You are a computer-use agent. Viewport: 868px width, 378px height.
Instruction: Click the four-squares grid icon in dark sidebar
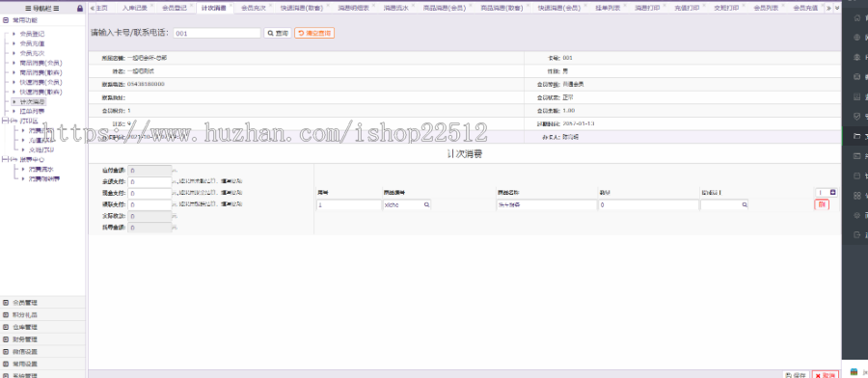pos(857,196)
